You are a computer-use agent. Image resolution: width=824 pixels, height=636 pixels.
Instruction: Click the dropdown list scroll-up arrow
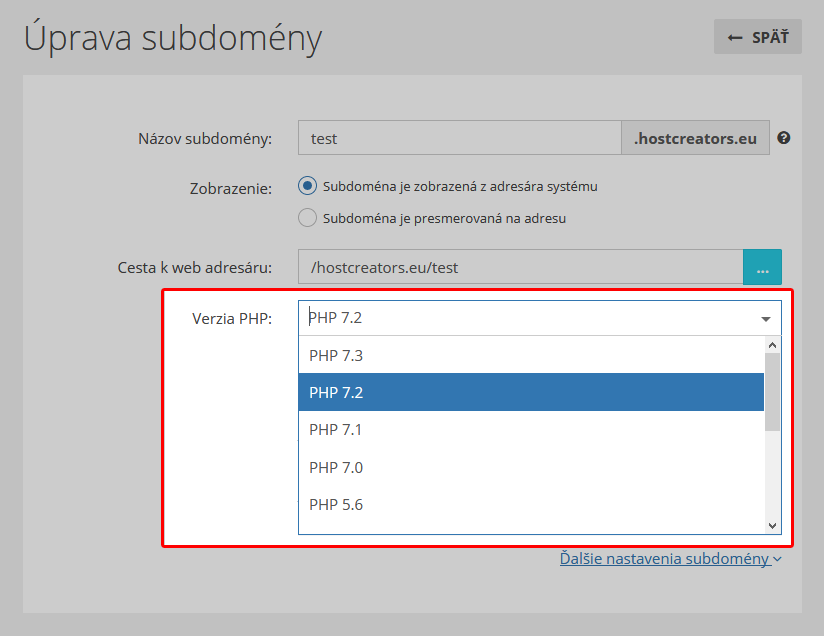[x=772, y=345]
